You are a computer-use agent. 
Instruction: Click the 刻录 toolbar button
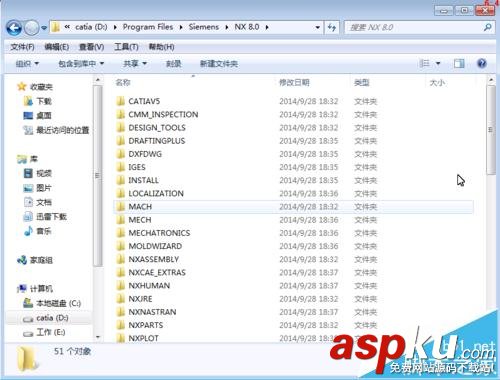tap(174, 63)
